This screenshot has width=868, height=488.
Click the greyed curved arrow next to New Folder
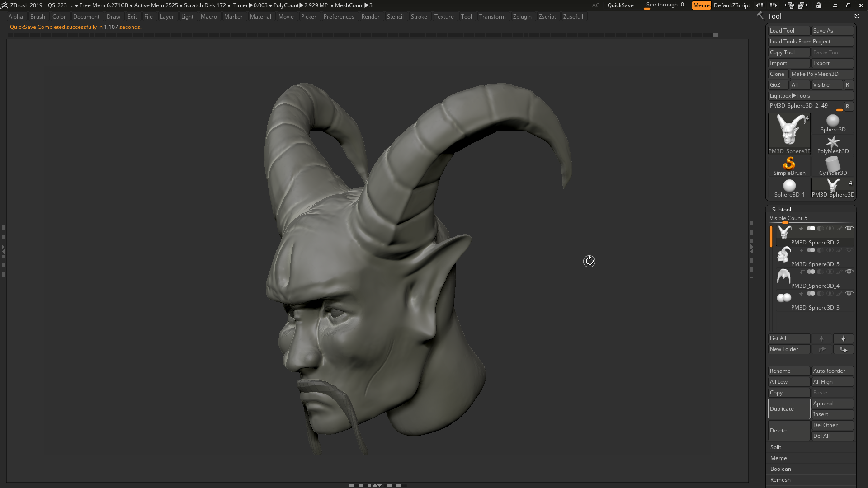[x=821, y=349]
